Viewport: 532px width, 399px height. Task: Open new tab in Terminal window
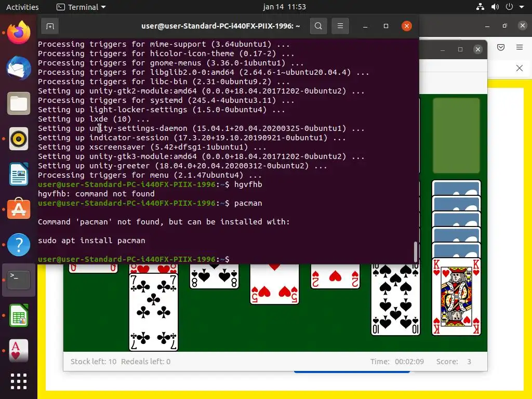click(50, 26)
